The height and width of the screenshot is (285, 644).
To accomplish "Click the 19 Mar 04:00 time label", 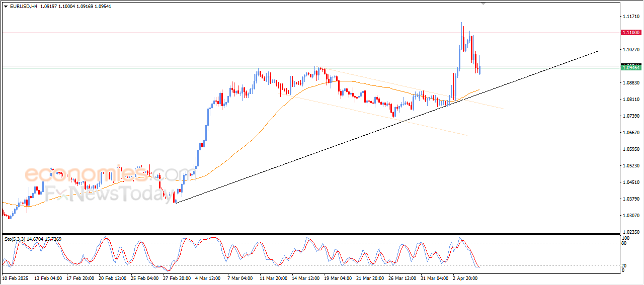I will point(338,277).
